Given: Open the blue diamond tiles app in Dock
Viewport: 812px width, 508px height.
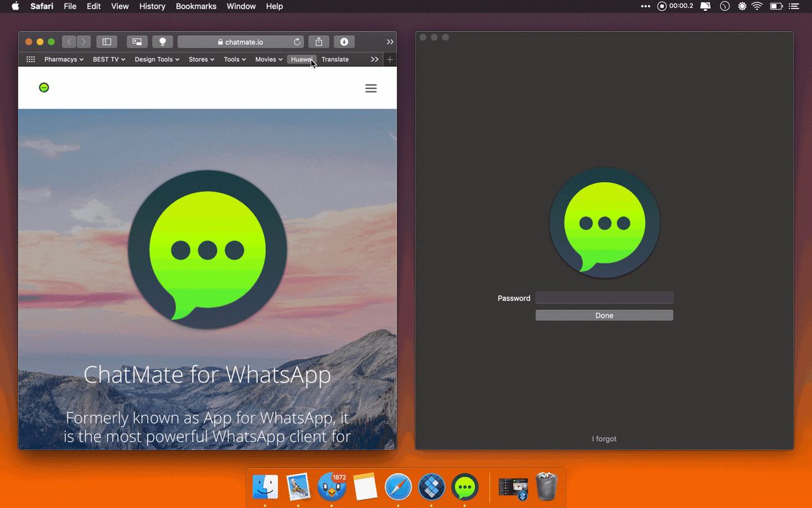Looking at the screenshot, I should click(x=432, y=486).
